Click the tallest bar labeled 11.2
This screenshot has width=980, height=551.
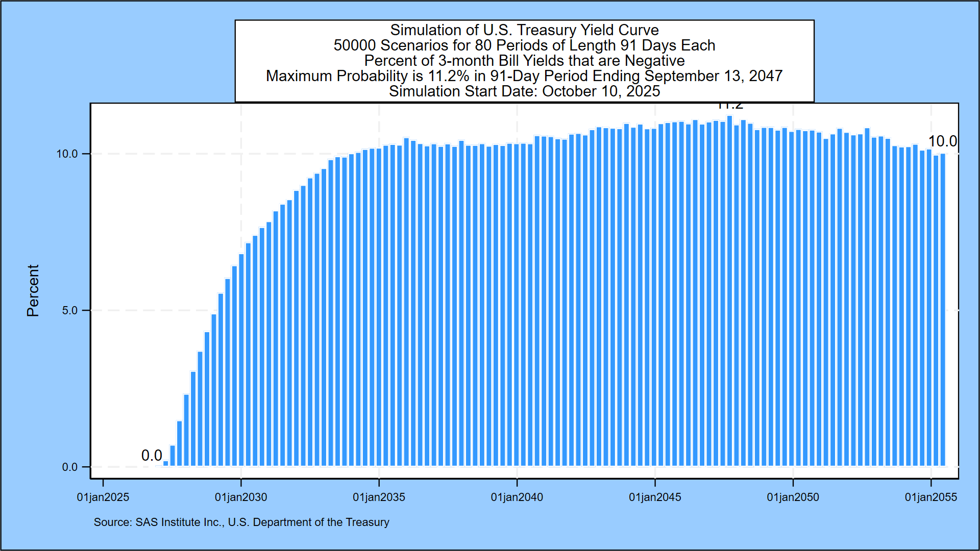pyautogui.click(x=729, y=291)
